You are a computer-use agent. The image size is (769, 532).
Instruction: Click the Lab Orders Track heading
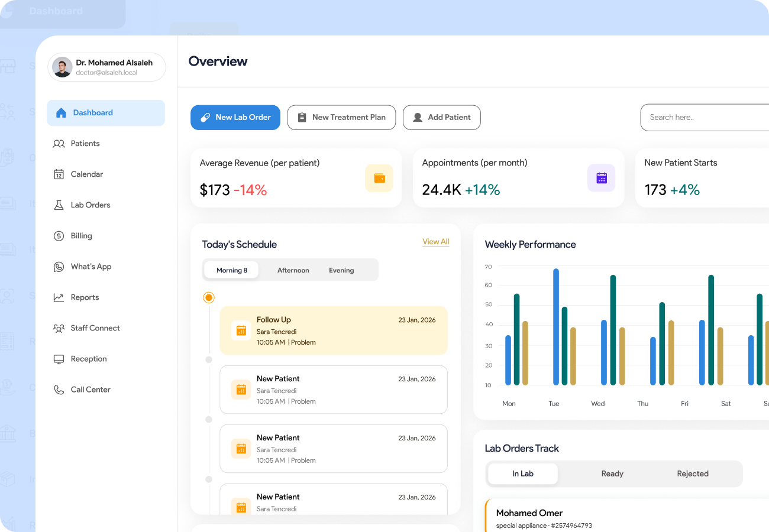pos(522,448)
